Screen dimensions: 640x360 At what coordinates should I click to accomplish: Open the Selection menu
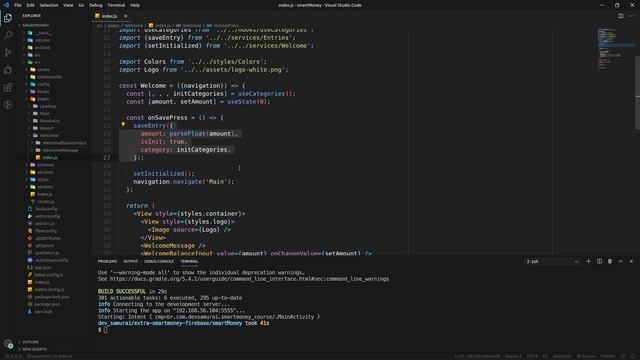coord(49,5)
